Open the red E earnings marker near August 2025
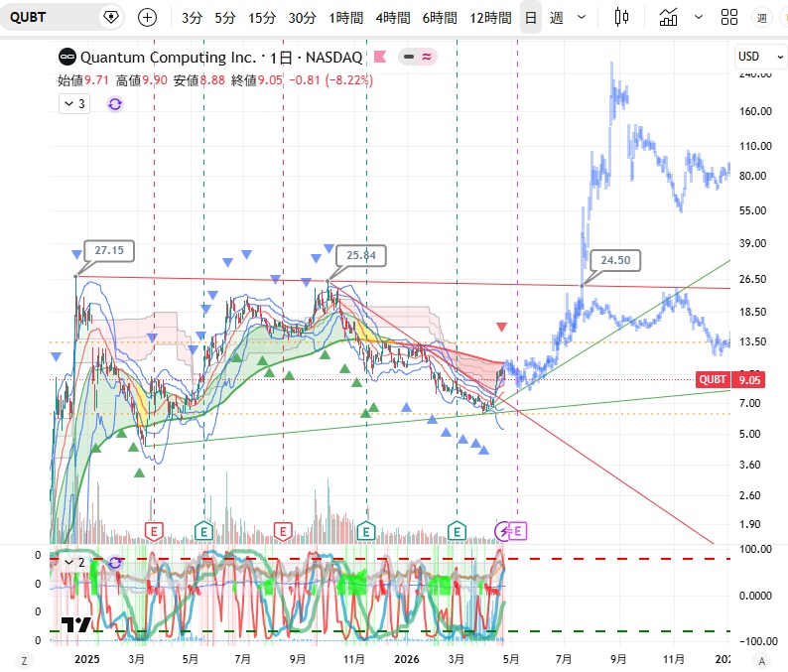788x672 pixels. click(x=283, y=531)
